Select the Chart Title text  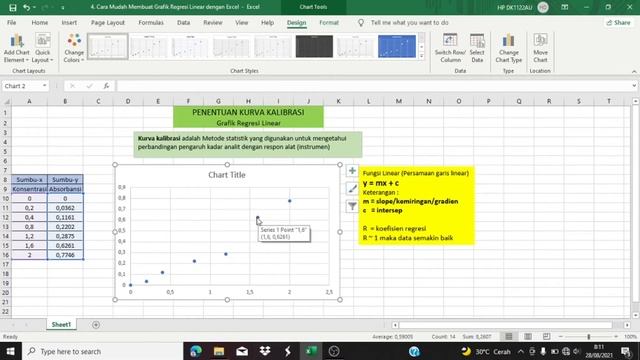tap(227, 175)
